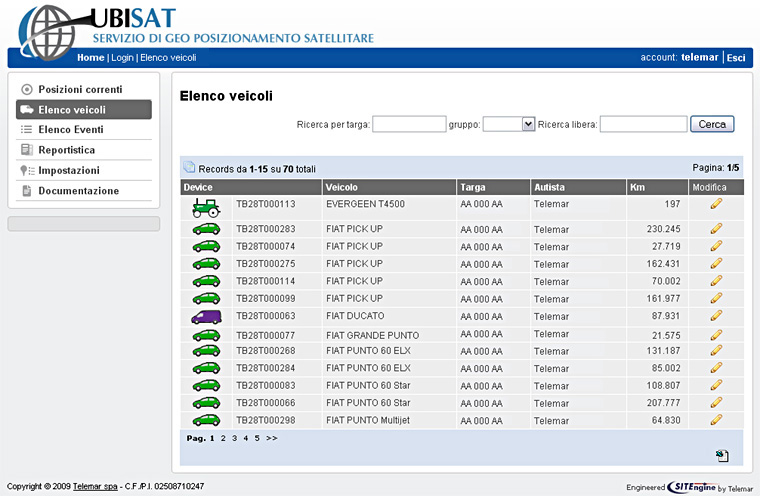Sort by the Device column header
This screenshot has height=496, width=760.
tap(198, 187)
